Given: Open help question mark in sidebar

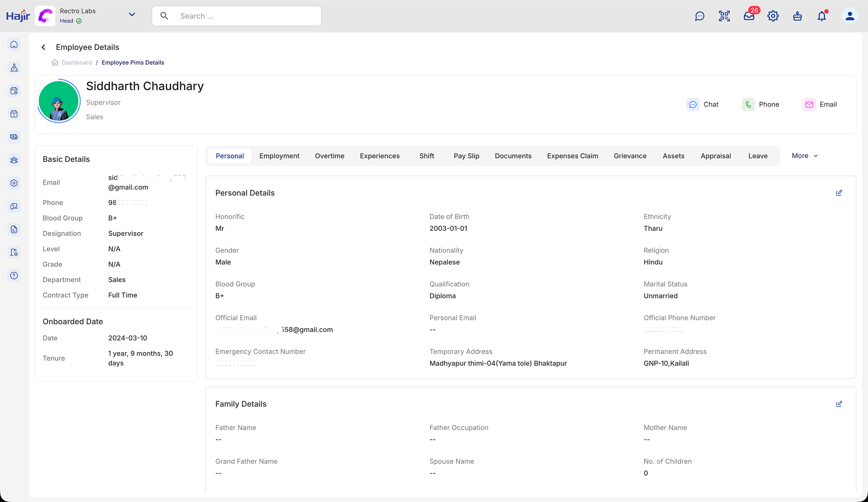Looking at the screenshot, I should pyautogui.click(x=14, y=276).
